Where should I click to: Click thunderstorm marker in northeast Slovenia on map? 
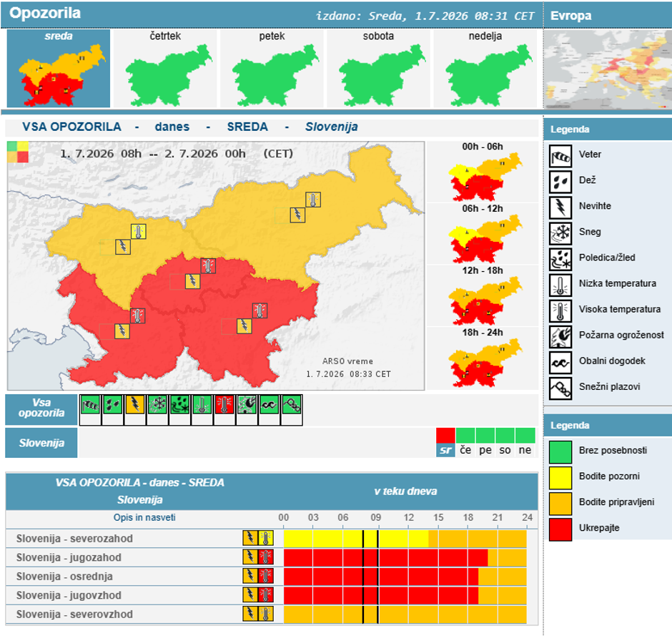[x=297, y=215]
